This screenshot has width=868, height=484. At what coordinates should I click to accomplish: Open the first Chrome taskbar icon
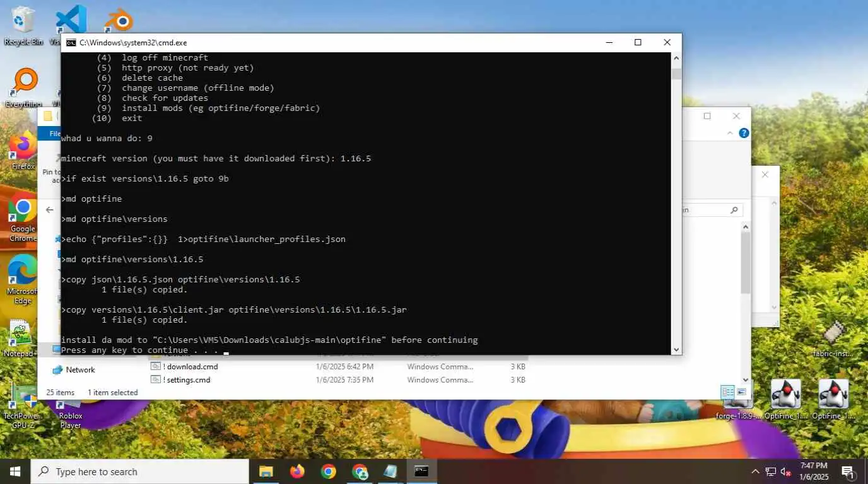[328, 471]
